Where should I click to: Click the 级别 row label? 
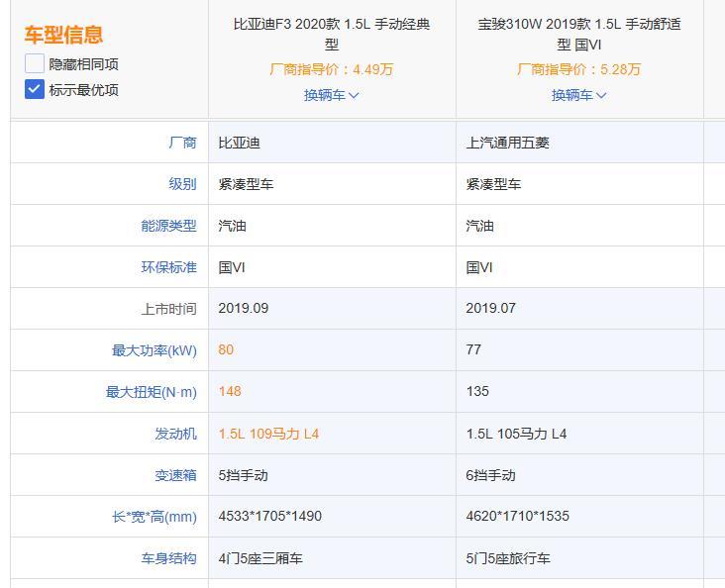point(182,184)
